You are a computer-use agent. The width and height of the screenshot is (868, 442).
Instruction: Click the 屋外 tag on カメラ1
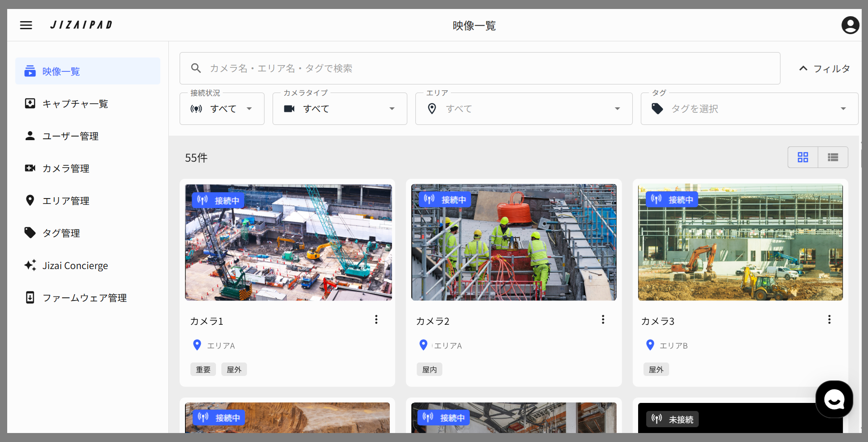pos(234,369)
